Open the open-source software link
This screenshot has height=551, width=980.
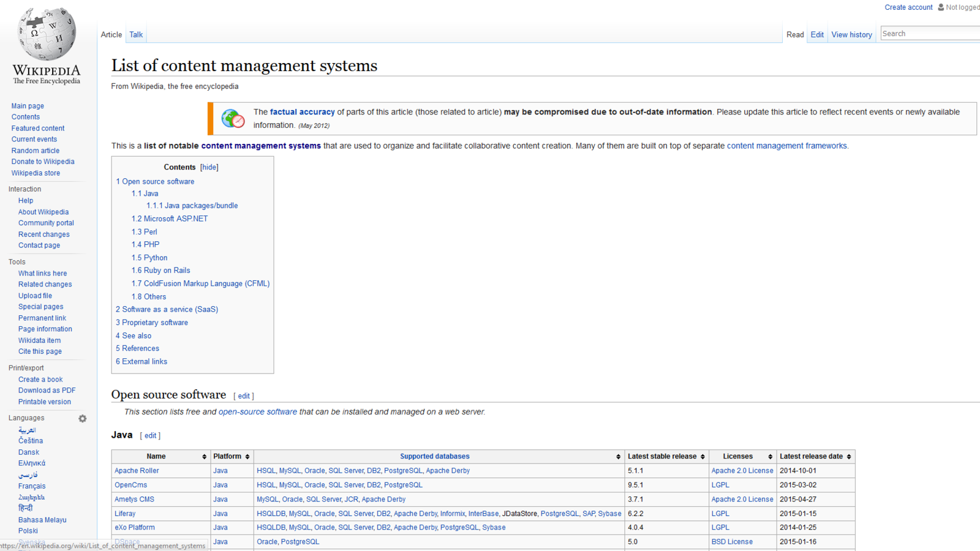pos(258,412)
